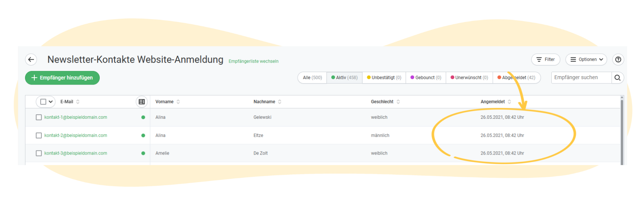
Task: Sort by Nachname column arrows
Action: pyautogui.click(x=280, y=102)
